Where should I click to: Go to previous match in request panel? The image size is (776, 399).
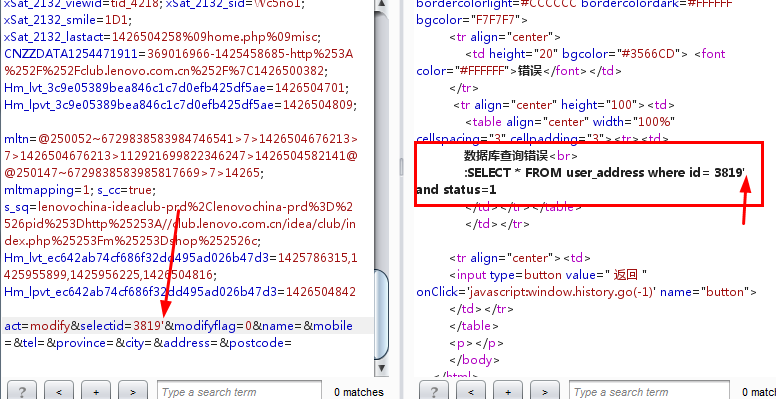pos(58,392)
